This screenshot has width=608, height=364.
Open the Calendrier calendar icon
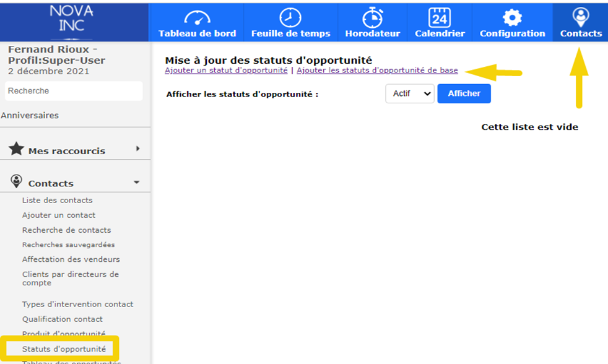[440, 17]
